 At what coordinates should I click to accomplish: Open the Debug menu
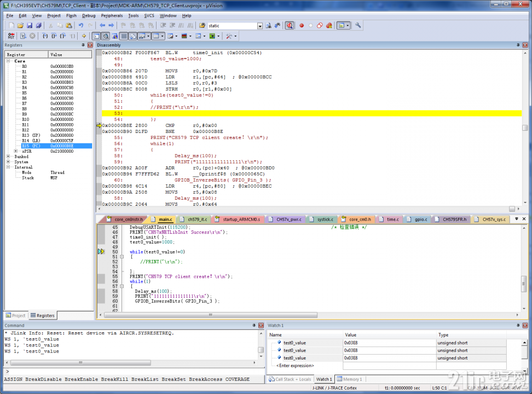[x=89, y=16]
